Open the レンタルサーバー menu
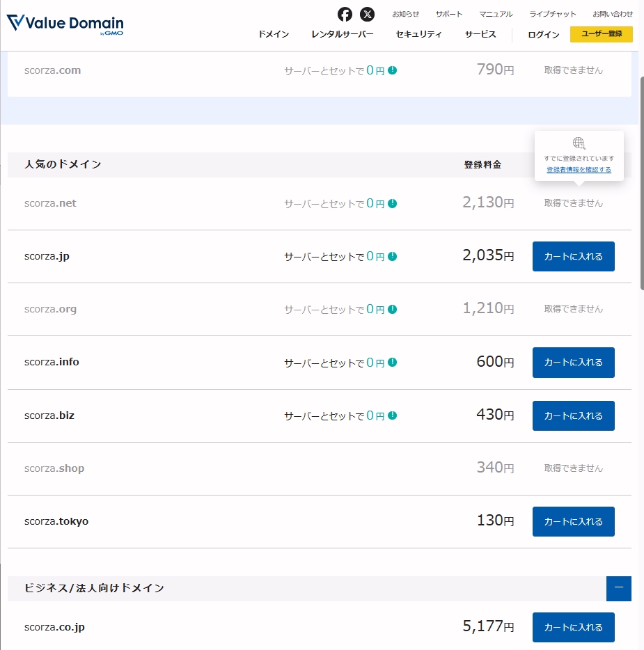Viewport: 644px width, 650px height. pos(343,34)
